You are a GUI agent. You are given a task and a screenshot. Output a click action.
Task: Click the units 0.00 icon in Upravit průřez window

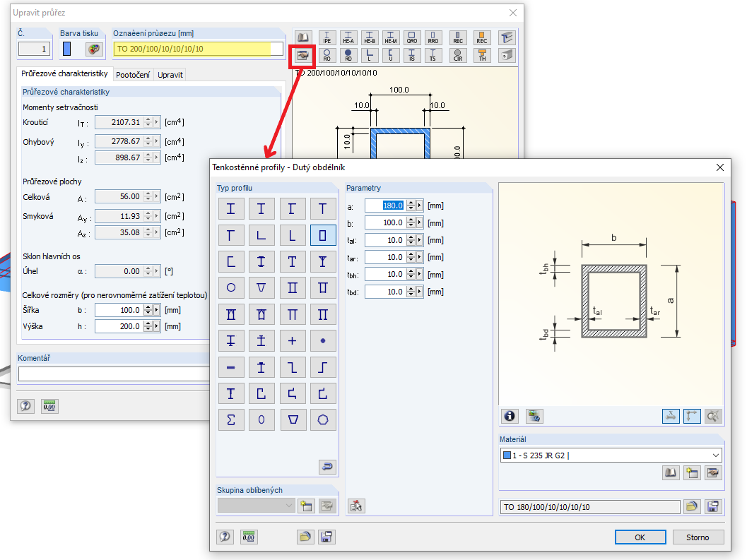(49, 406)
